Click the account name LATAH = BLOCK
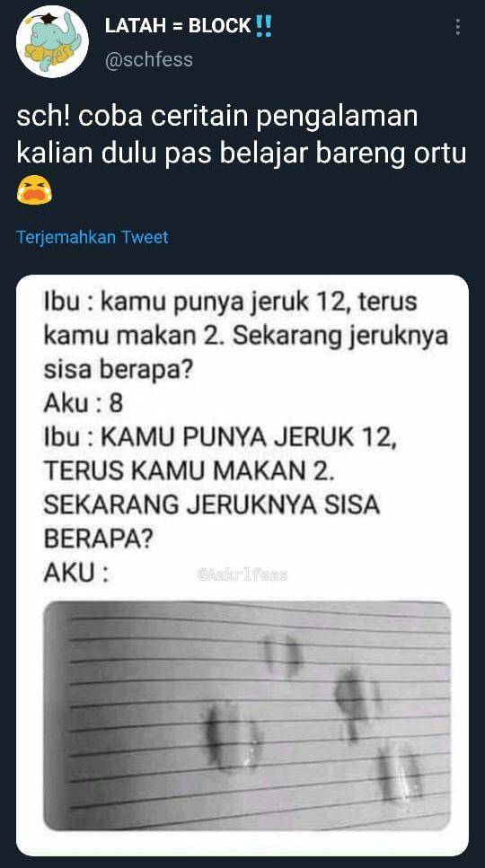The image size is (485, 868). (178, 25)
